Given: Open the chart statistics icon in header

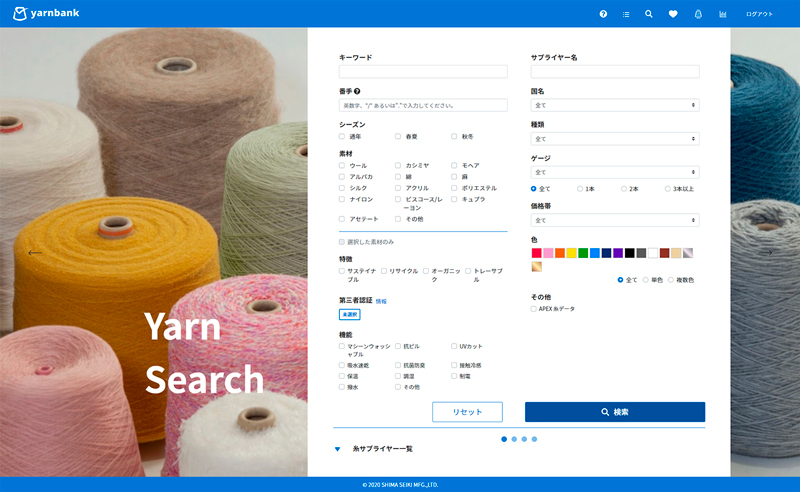Looking at the screenshot, I should [722, 14].
